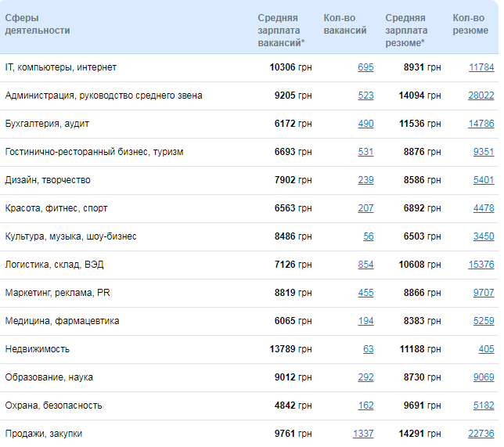
Task: Open 1337 vacancies for Продажи, закупки
Action: [x=363, y=434]
